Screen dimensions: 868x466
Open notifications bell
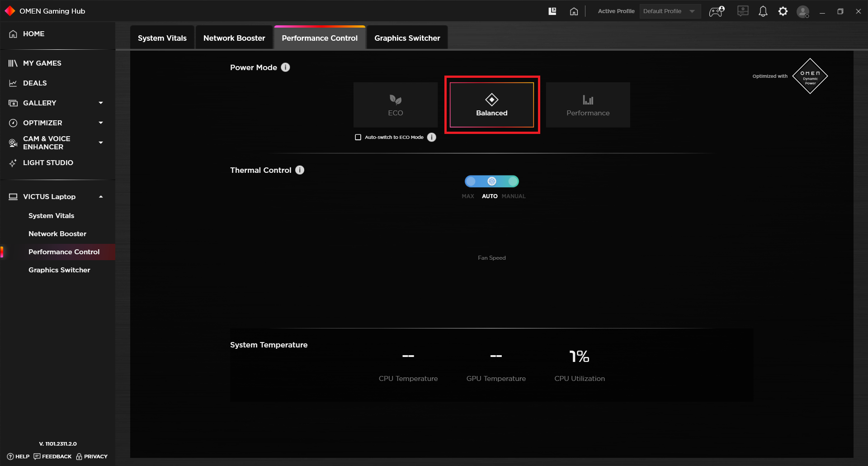point(763,11)
